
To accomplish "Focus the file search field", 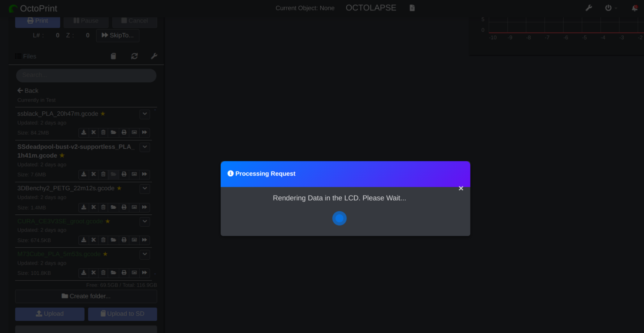I will [x=86, y=75].
